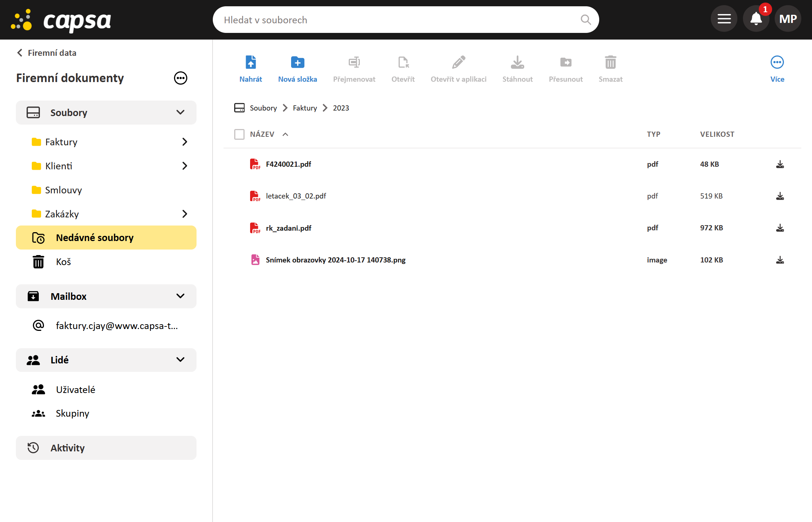
Task: Go back to Firemní data
Action: click(x=47, y=53)
